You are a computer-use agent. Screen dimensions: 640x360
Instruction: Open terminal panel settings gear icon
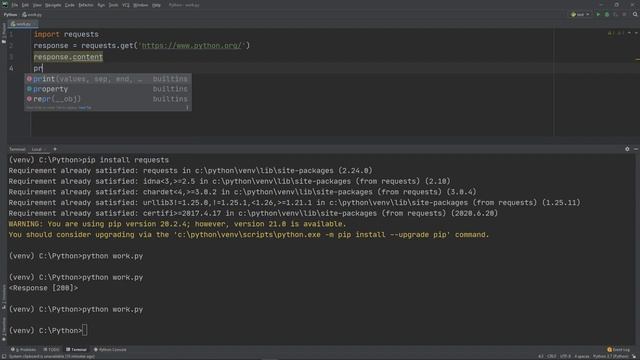pyautogui.click(x=627, y=149)
